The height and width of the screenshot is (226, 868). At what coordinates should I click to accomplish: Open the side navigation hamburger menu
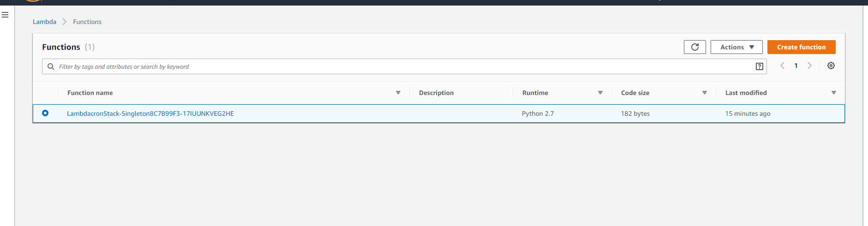pos(5,15)
